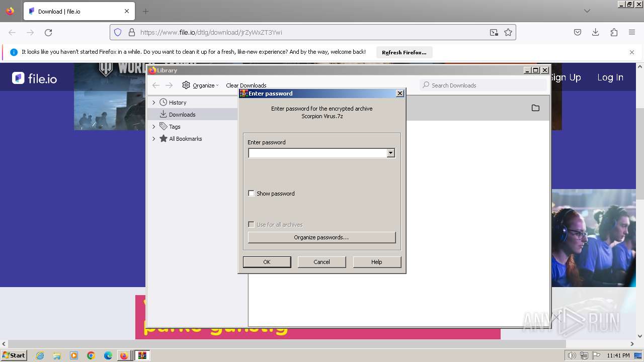Bookmark this page with the star icon
Image resolution: width=644 pixels, height=362 pixels.
click(x=508, y=32)
